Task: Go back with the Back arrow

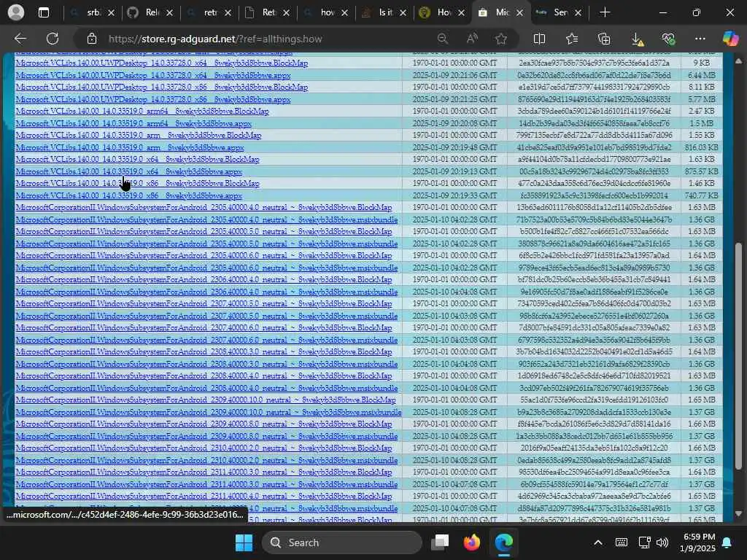Action: 20,39
